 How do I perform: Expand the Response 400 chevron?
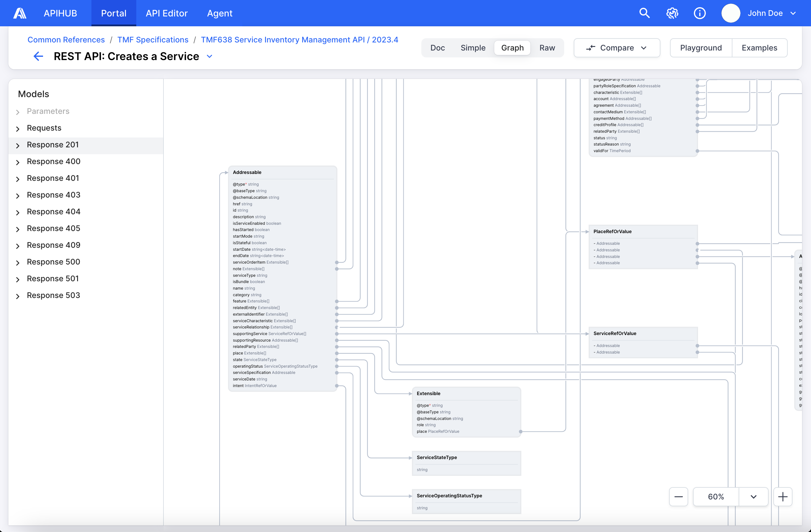18,162
